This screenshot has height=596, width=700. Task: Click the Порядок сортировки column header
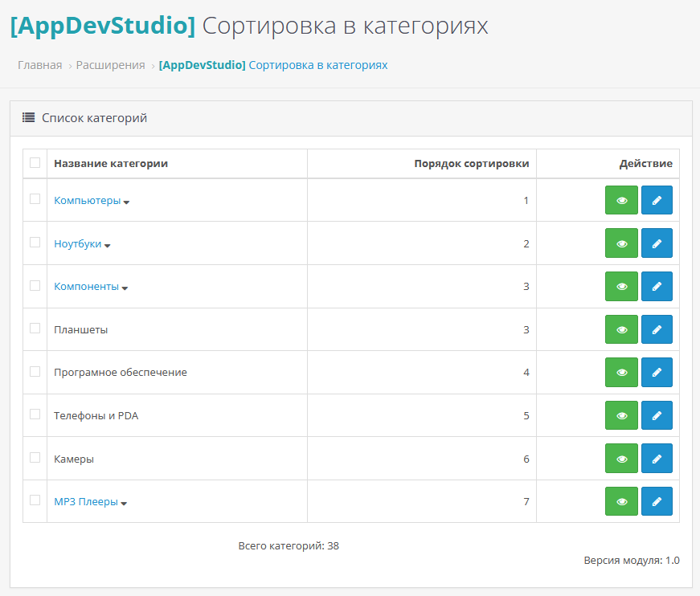tap(471, 163)
